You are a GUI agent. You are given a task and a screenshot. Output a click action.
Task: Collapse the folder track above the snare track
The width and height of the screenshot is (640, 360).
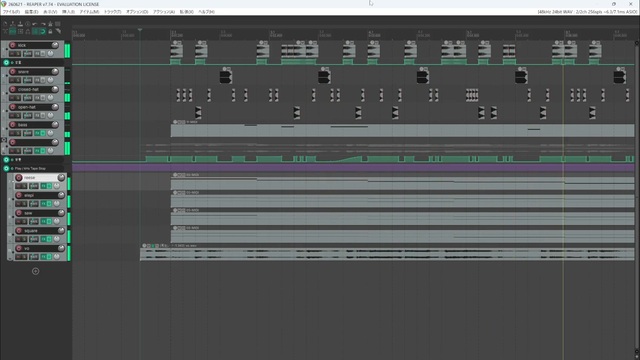click(x=6, y=62)
